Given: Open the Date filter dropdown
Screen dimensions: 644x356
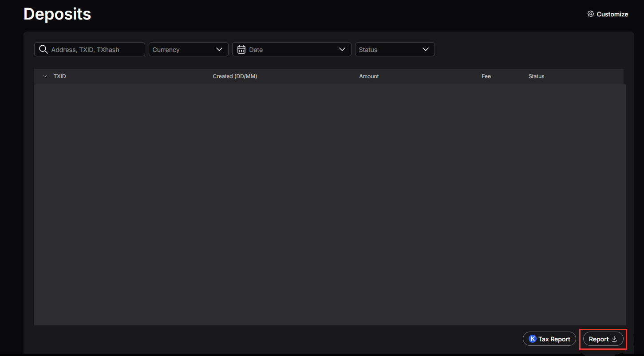Looking at the screenshot, I should click(292, 49).
